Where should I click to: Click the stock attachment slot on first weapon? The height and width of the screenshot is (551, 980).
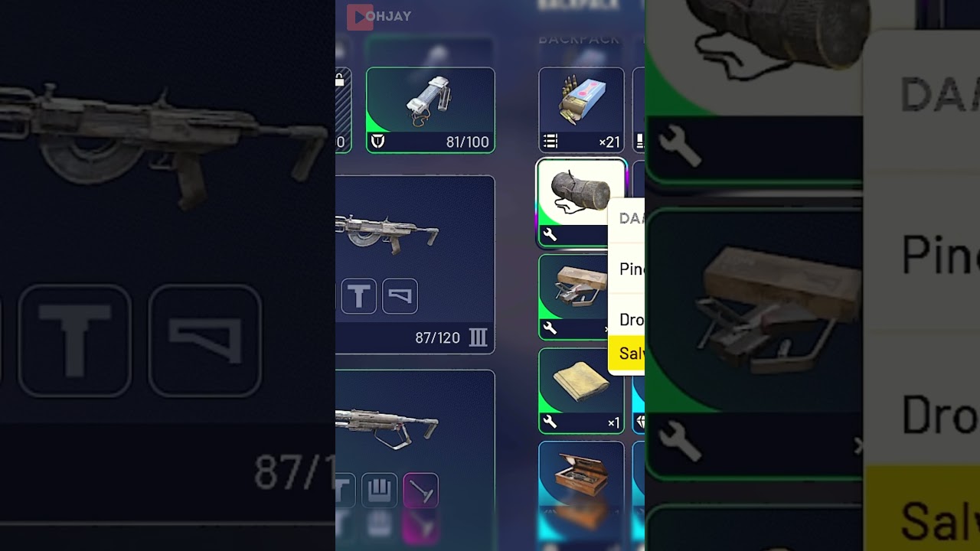point(400,296)
